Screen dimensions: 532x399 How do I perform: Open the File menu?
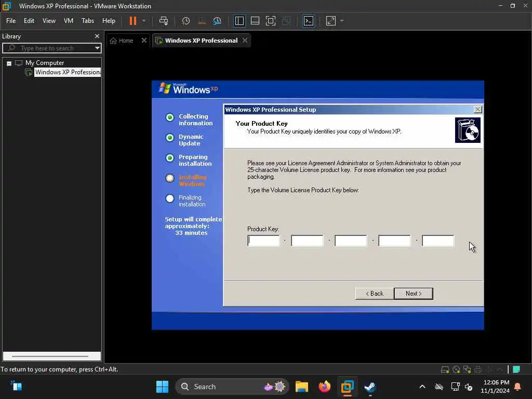pos(11,21)
